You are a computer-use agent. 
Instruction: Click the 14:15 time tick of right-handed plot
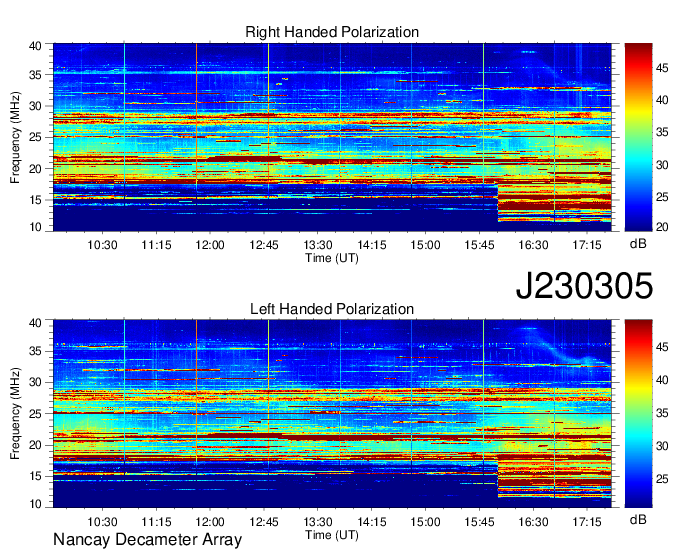coord(372,245)
